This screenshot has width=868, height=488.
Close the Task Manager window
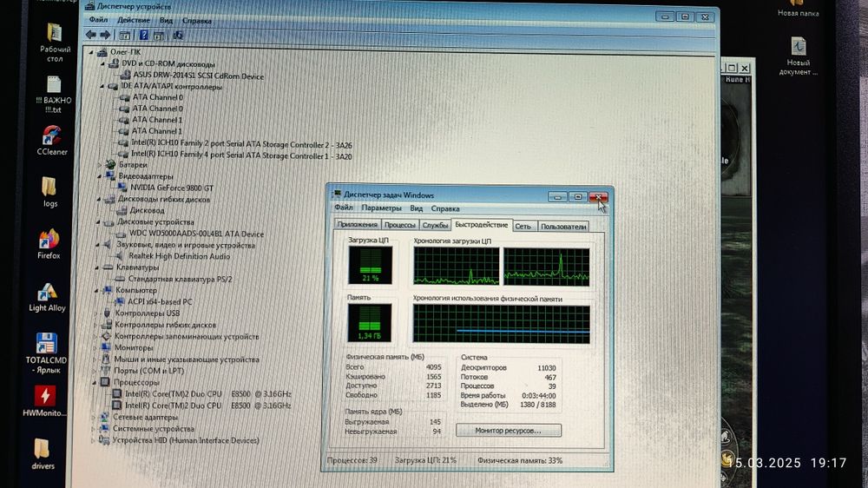(x=598, y=197)
